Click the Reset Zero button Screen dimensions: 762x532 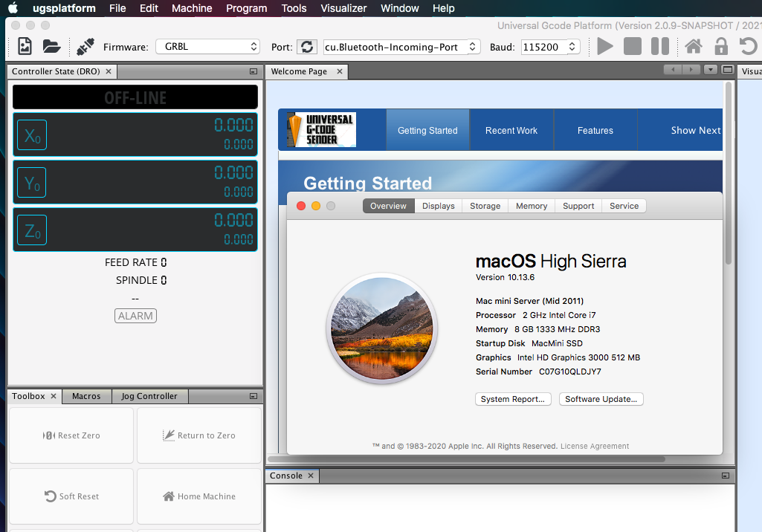(71, 435)
